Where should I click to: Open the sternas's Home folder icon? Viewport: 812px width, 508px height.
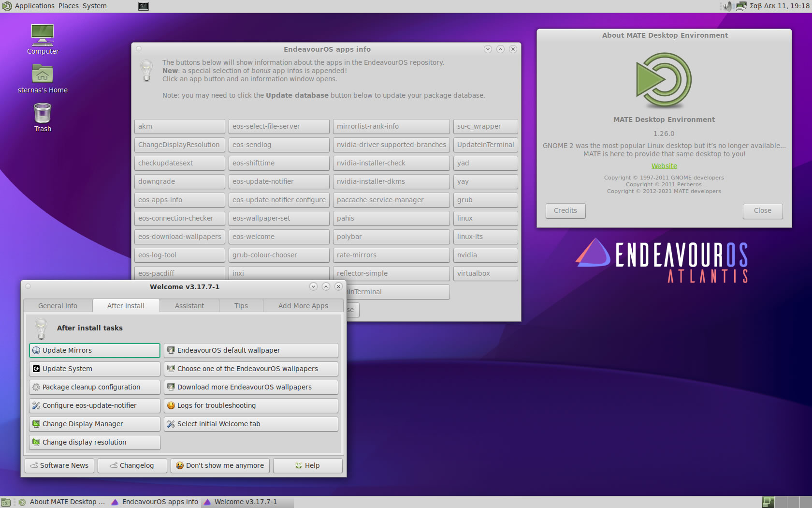pos(43,79)
